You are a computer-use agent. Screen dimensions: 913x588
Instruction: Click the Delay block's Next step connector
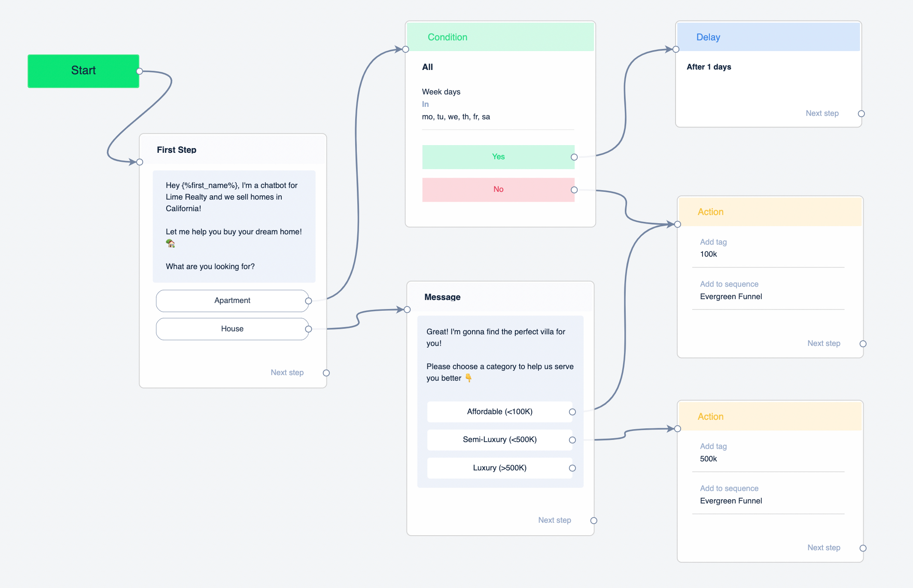861,114
